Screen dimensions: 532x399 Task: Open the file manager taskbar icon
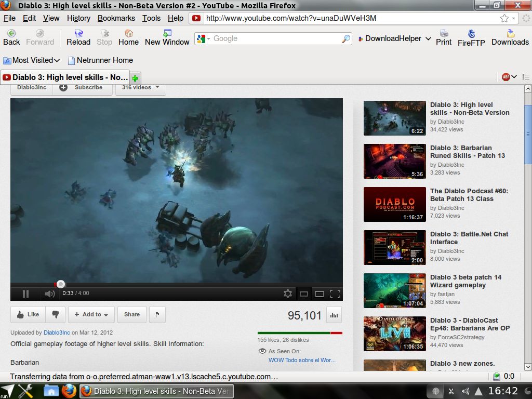[51, 391]
